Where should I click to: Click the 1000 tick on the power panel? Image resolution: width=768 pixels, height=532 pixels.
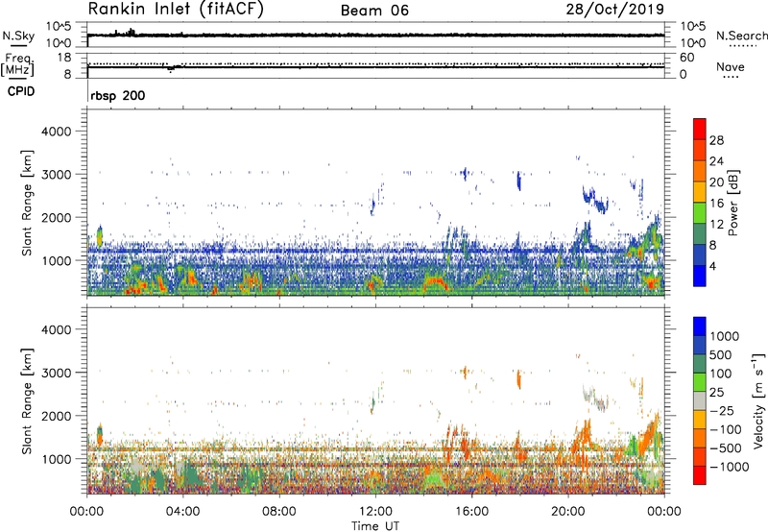[x=56, y=261]
